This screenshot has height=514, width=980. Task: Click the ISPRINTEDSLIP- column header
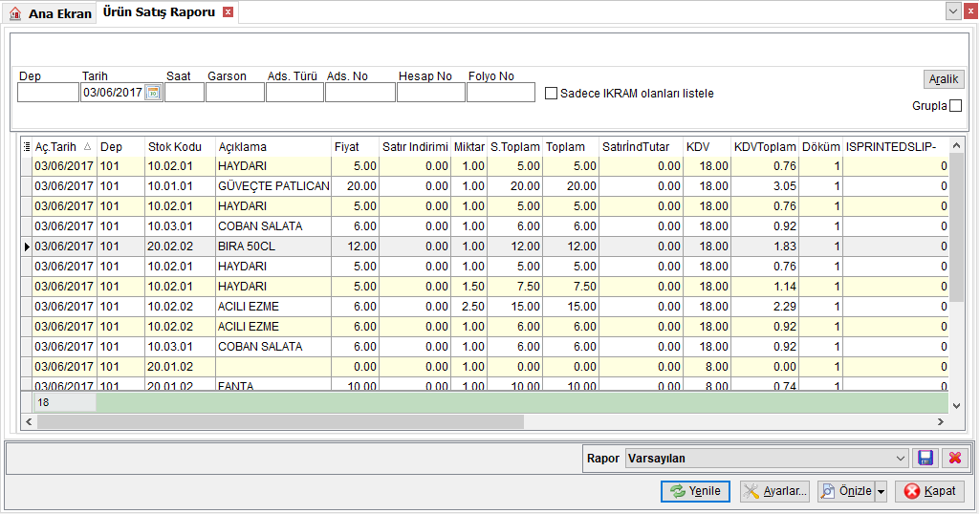(895, 147)
